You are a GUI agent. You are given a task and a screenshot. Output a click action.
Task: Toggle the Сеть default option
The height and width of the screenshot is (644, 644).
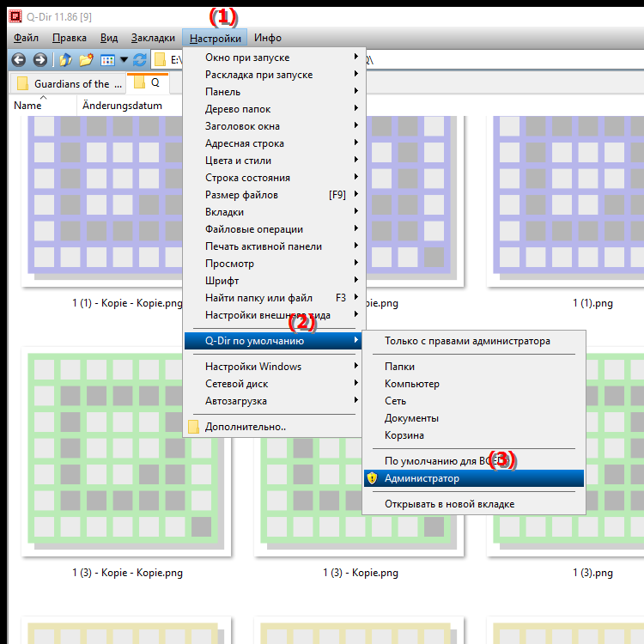(x=473, y=401)
